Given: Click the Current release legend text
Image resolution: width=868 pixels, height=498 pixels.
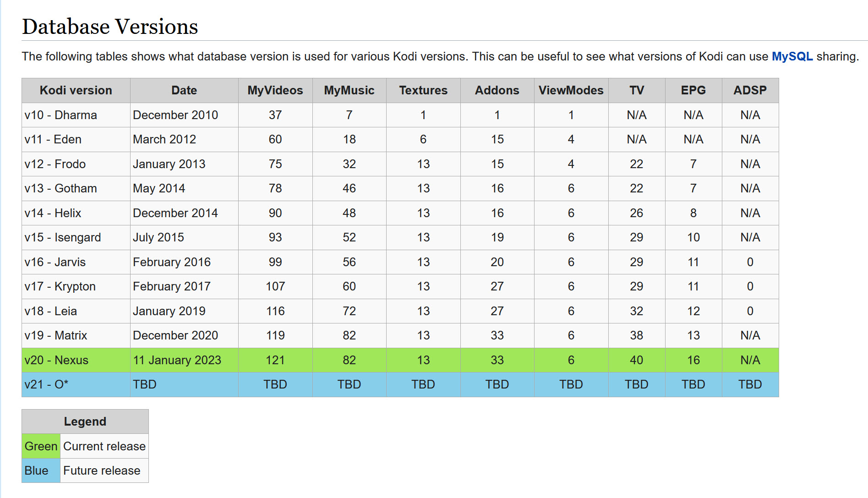Looking at the screenshot, I should point(104,446).
